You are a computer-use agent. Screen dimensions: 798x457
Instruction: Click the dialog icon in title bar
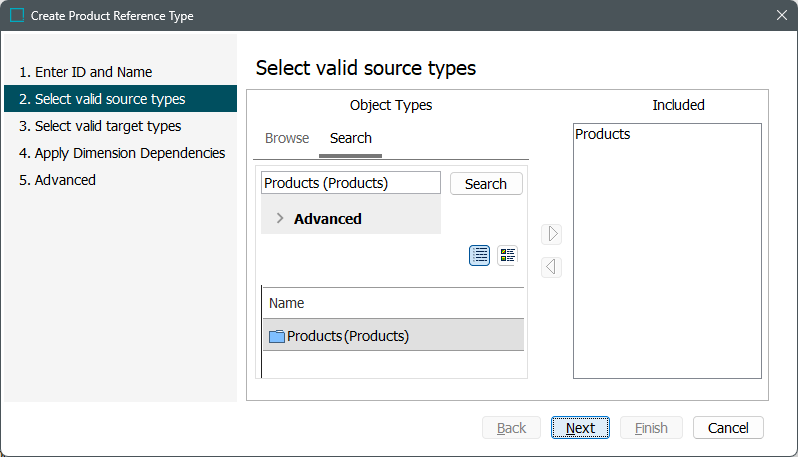[x=17, y=15]
